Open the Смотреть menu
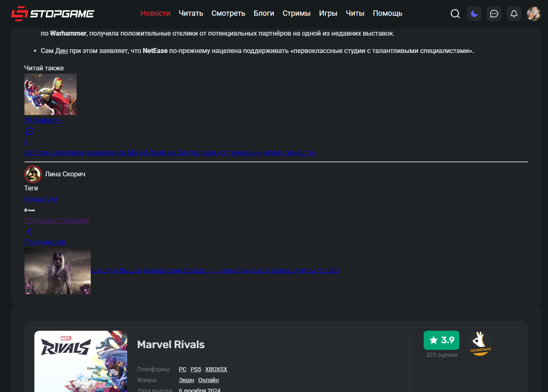The image size is (548, 392). (228, 13)
